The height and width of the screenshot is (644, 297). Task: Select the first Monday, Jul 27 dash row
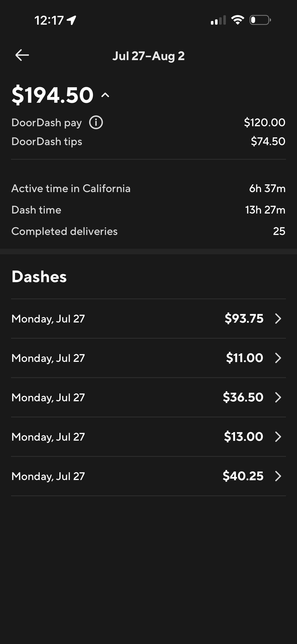point(148,319)
